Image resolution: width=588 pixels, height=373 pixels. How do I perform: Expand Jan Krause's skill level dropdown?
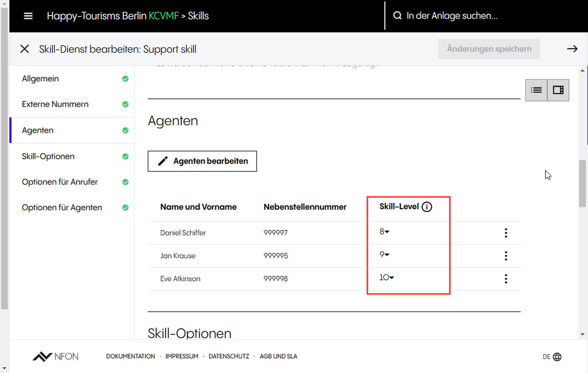tap(384, 255)
